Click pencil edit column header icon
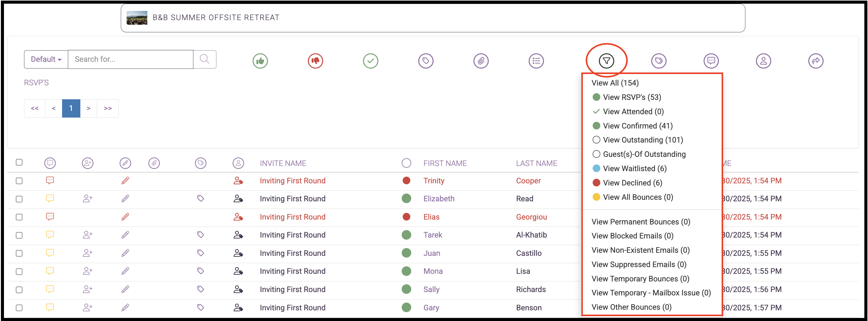The width and height of the screenshot is (868, 321). (125, 163)
